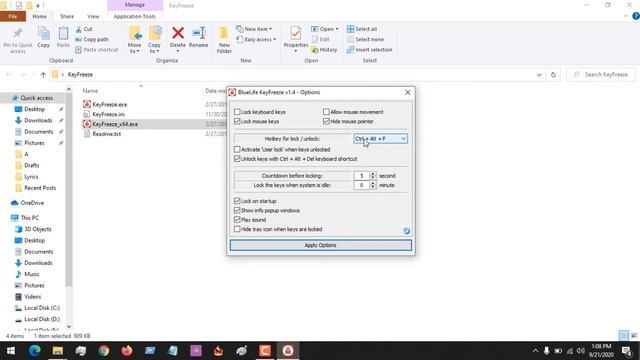Decrease Lock when system is idle value
This screenshot has width=640, height=360.
pyautogui.click(x=373, y=187)
